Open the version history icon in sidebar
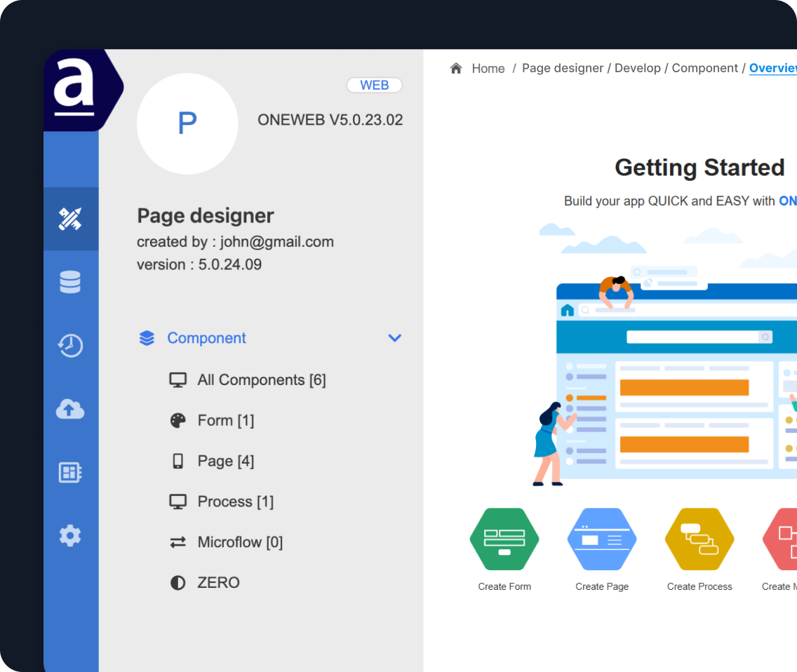 coord(70,345)
